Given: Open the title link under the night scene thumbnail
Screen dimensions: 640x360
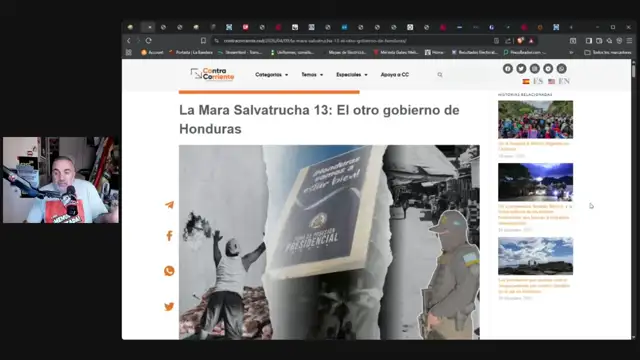Looking at the screenshot, I should pos(535,215).
